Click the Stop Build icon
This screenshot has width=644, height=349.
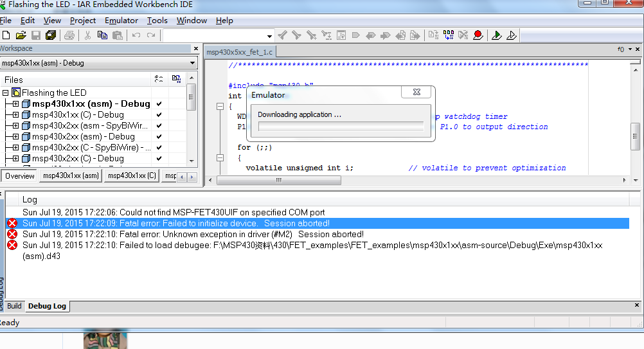coord(463,36)
